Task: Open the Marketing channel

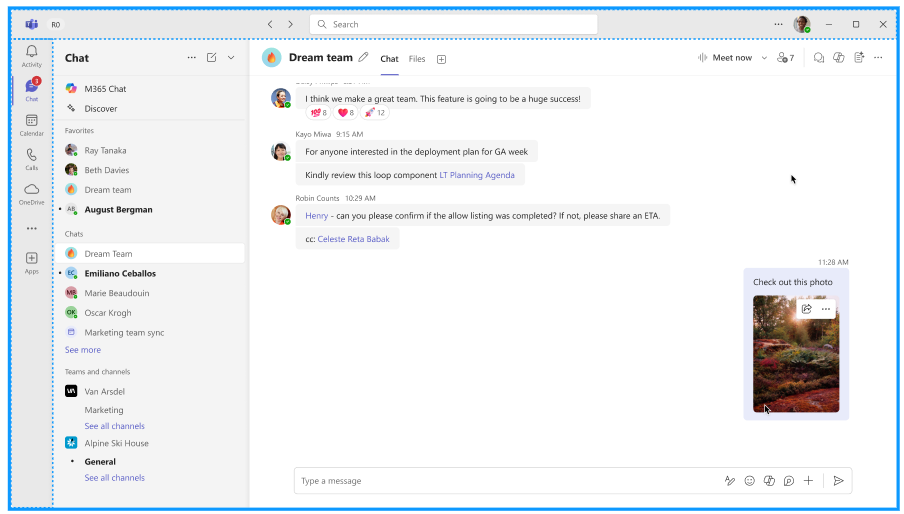Action: click(x=104, y=410)
